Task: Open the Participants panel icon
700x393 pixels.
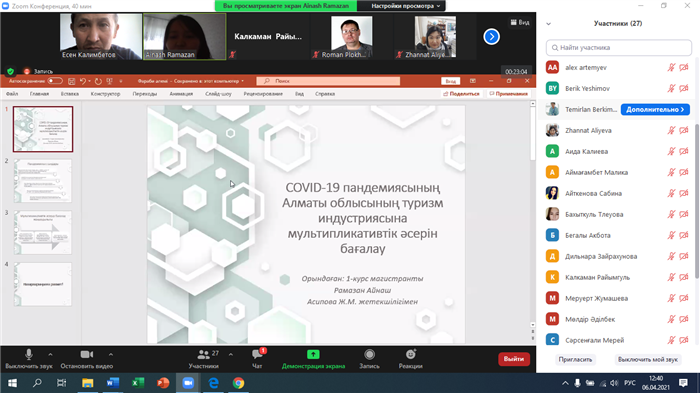Action: 204,355
